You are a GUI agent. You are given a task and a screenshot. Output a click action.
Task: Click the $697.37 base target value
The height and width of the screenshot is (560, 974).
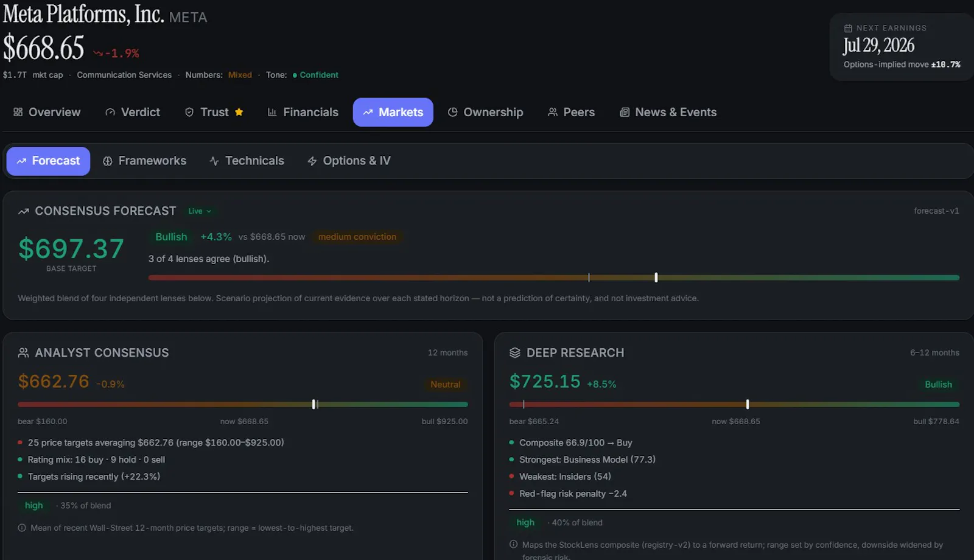(71, 249)
